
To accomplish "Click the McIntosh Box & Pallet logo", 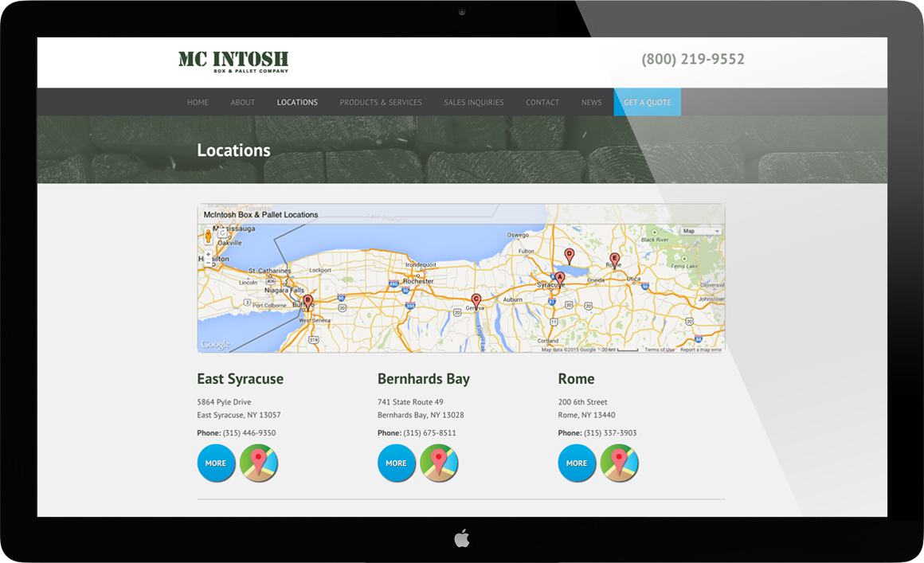I will (233, 61).
